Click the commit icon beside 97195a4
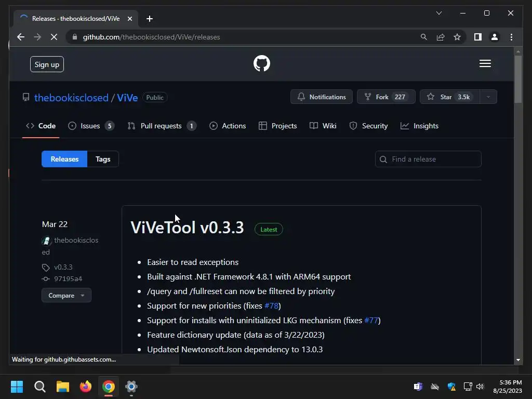 click(x=46, y=279)
